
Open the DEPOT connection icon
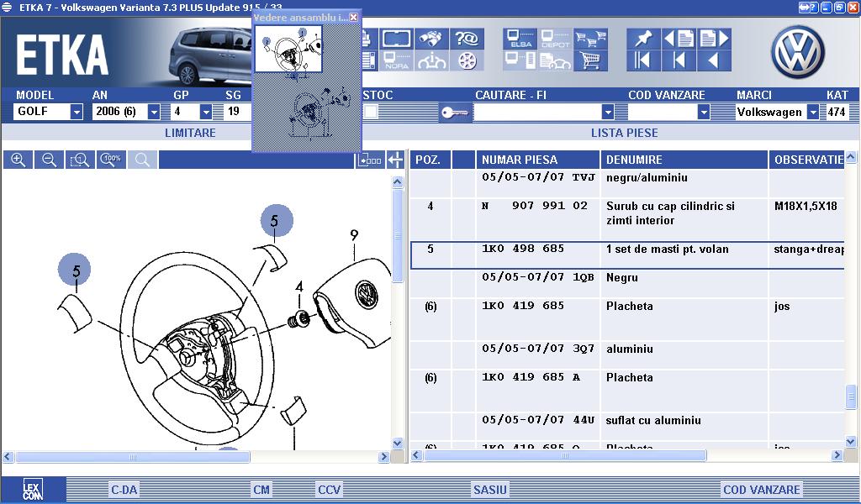tap(555, 39)
